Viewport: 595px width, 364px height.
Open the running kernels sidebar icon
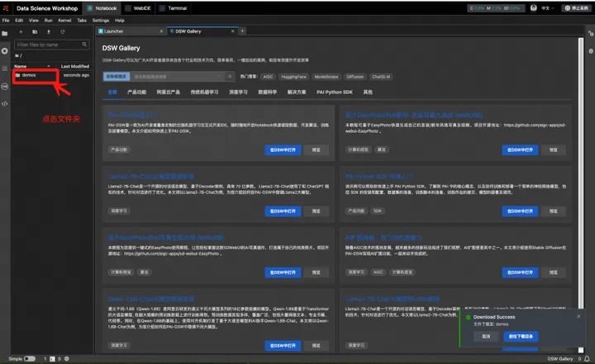pos(5,51)
